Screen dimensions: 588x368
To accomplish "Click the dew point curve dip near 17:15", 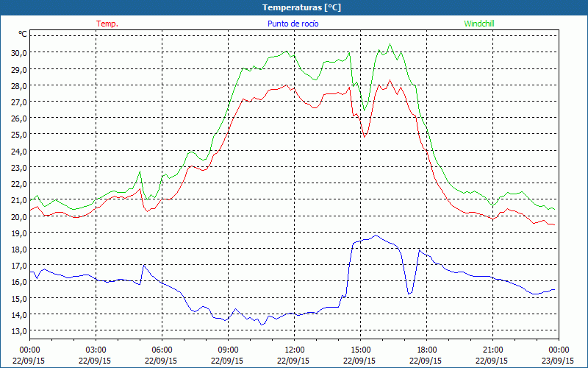I will pos(409,293).
